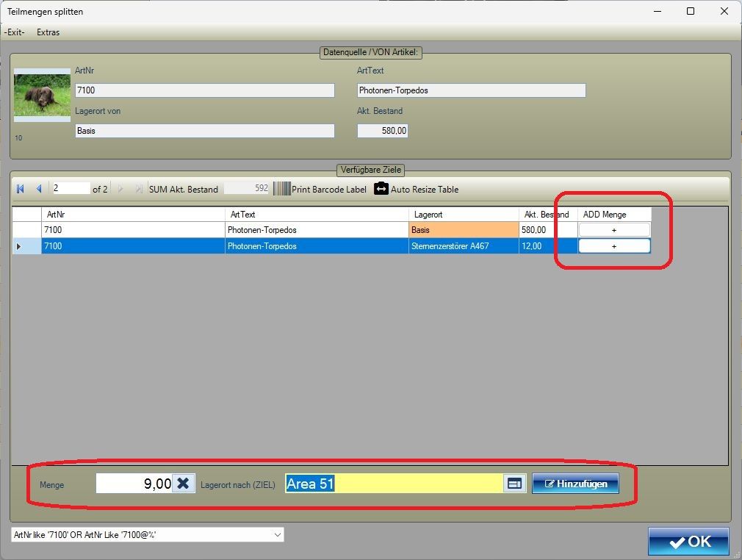Open the -Exit- menu
This screenshot has height=560, width=742.
point(15,32)
